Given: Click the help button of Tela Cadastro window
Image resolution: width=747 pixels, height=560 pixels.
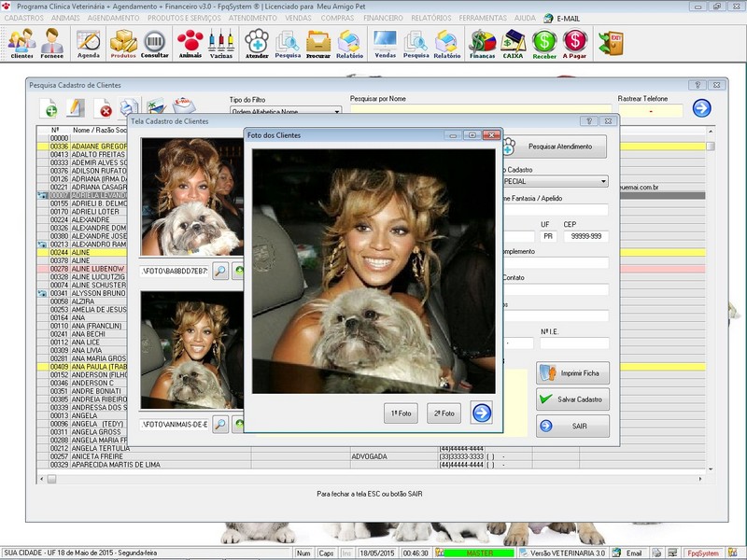Looking at the screenshot, I should (x=589, y=121).
